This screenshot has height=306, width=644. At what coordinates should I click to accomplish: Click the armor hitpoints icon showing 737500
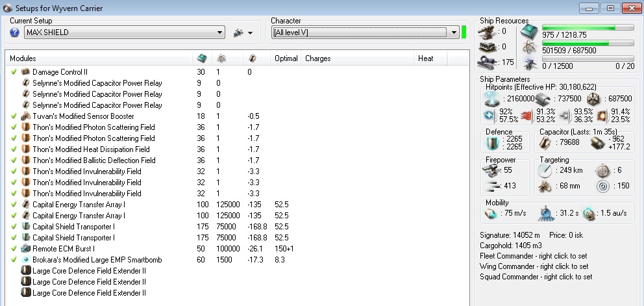pyautogui.click(x=543, y=99)
